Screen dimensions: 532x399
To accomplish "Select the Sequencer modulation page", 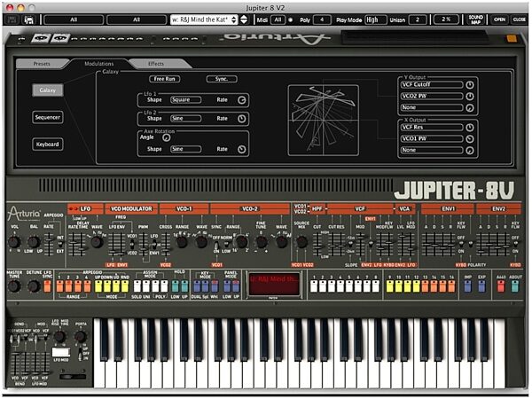I will [x=48, y=117].
